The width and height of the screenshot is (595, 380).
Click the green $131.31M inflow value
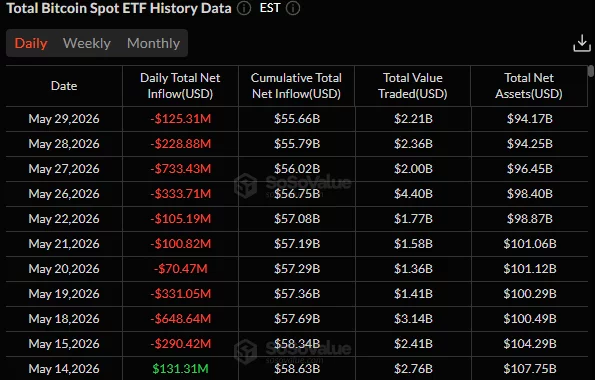180,369
